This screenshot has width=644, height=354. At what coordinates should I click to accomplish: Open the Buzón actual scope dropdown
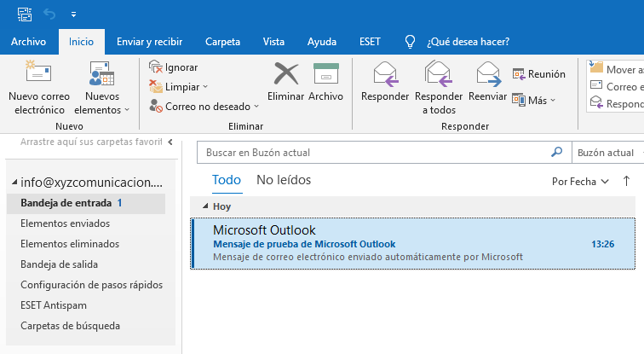608,153
